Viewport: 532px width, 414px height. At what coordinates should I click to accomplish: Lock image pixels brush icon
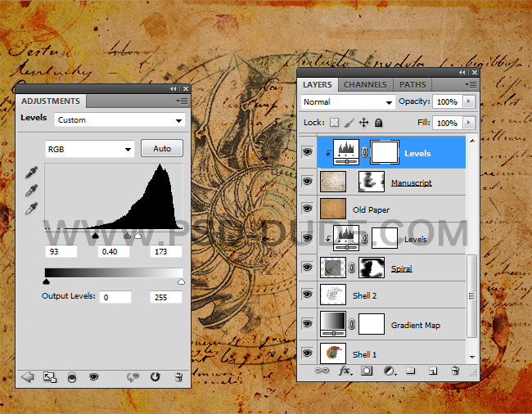349,123
